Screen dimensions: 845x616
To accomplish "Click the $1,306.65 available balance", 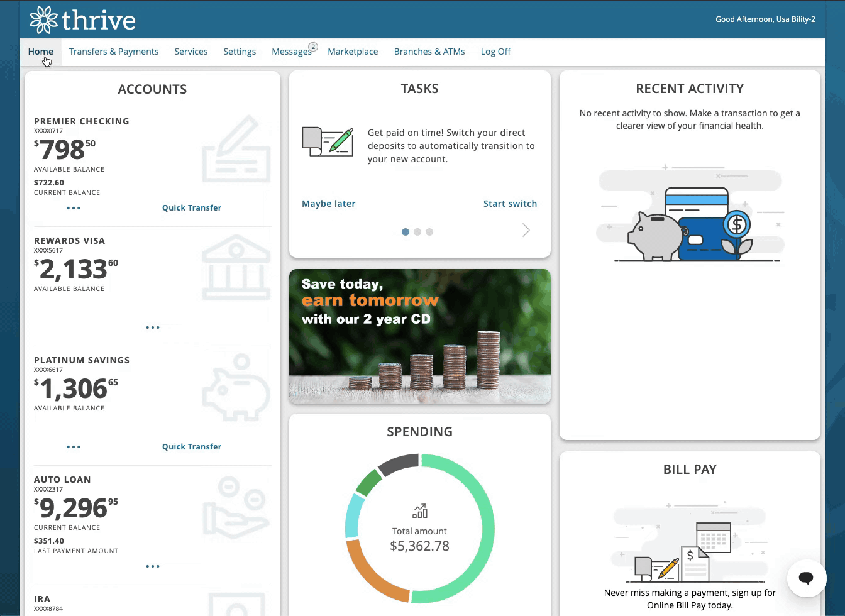I will point(76,388).
